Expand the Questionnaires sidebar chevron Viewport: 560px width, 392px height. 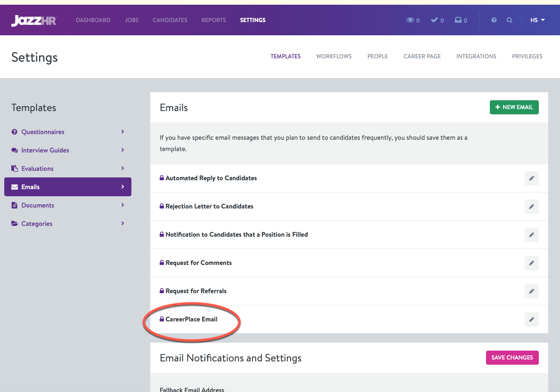[x=122, y=132]
